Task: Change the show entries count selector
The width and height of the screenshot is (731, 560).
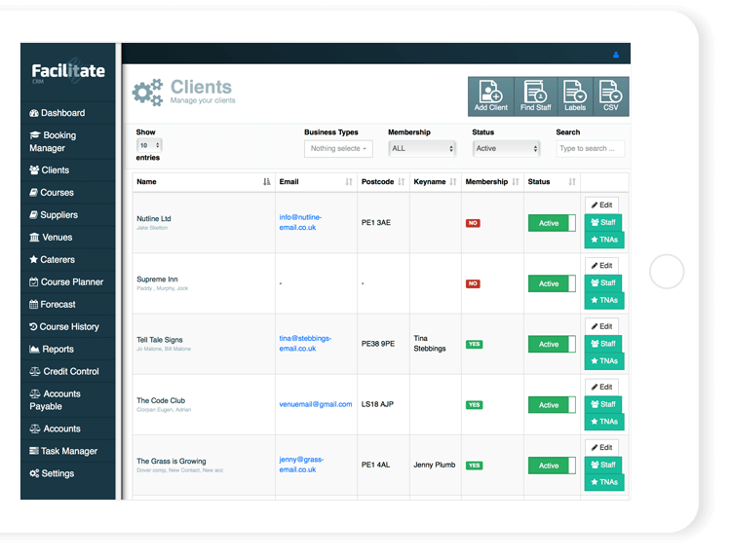Action: [x=149, y=145]
